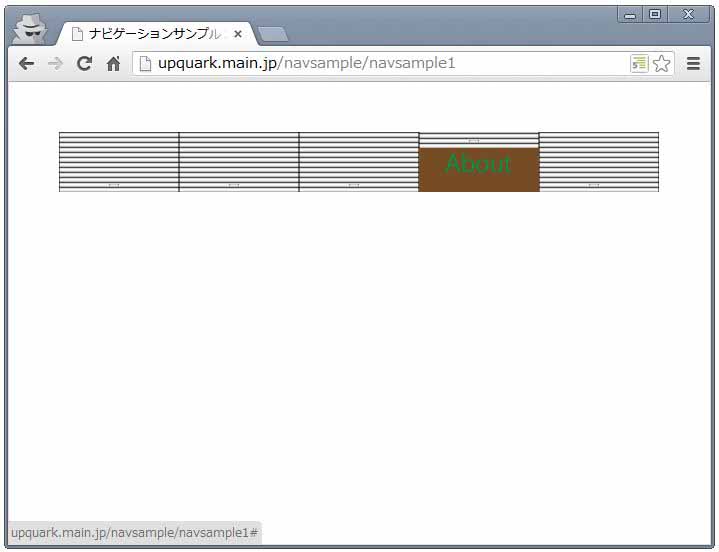This screenshot has width=719, height=552.
Task: Select the ナビゲーションサンプル tab
Action: pos(156,34)
